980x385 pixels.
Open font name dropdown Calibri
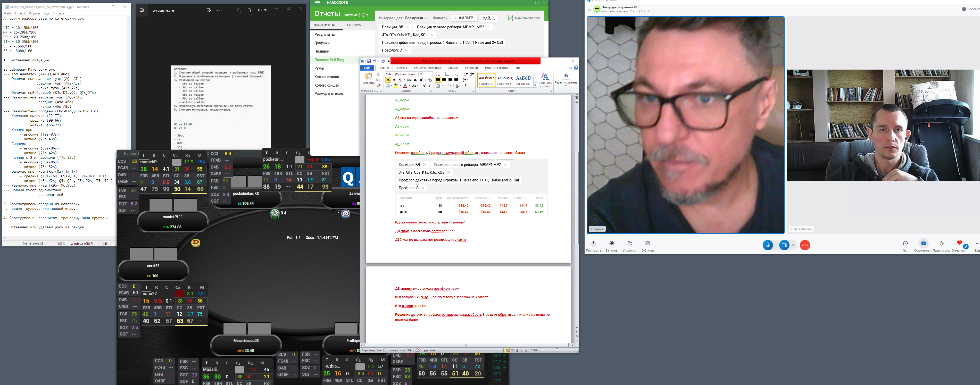coord(417,74)
